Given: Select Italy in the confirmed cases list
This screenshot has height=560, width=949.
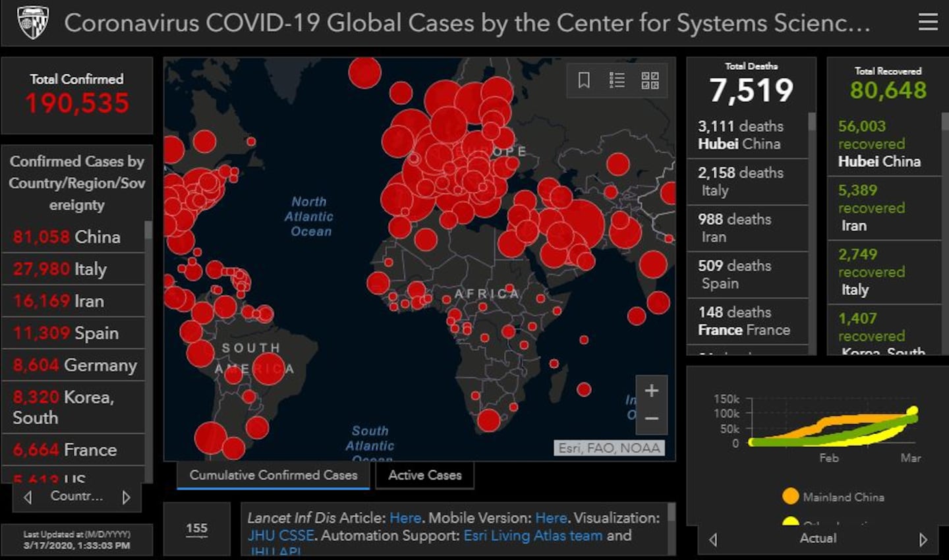Looking at the screenshot, I should 74,269.
